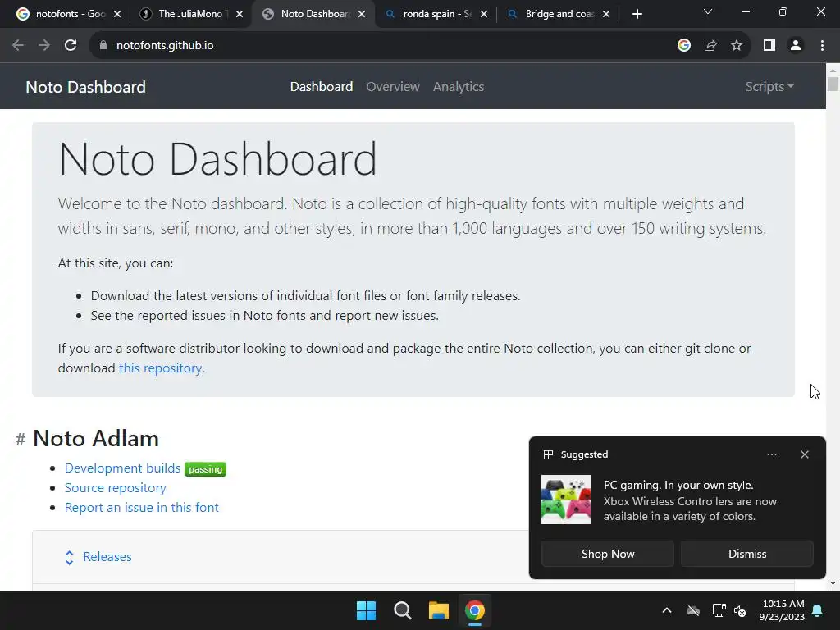Click the address bar URL field
Screen dimensions: 840x630
pyautogui.click(x=386, y=46)
